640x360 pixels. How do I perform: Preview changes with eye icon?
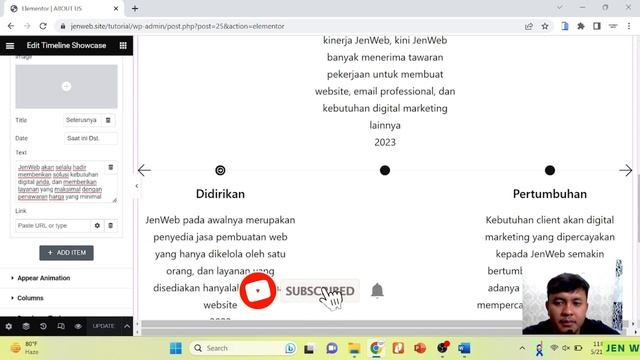[78, 326]
